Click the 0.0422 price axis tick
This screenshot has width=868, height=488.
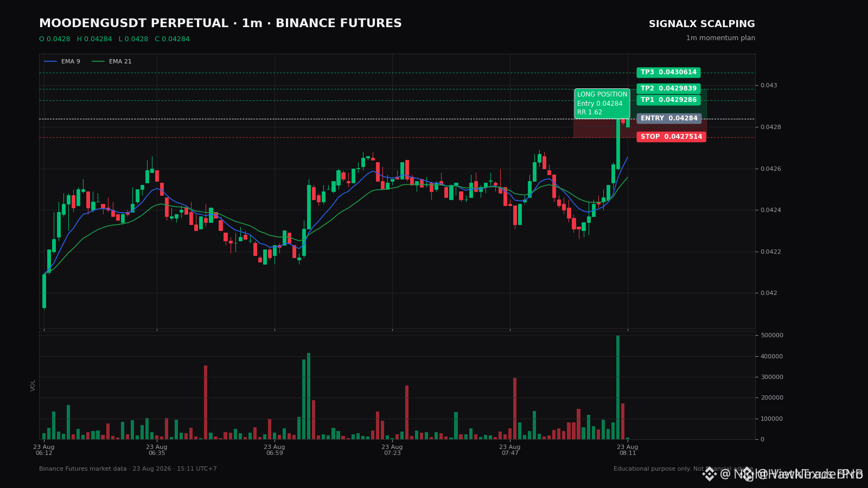click(771, 252)
